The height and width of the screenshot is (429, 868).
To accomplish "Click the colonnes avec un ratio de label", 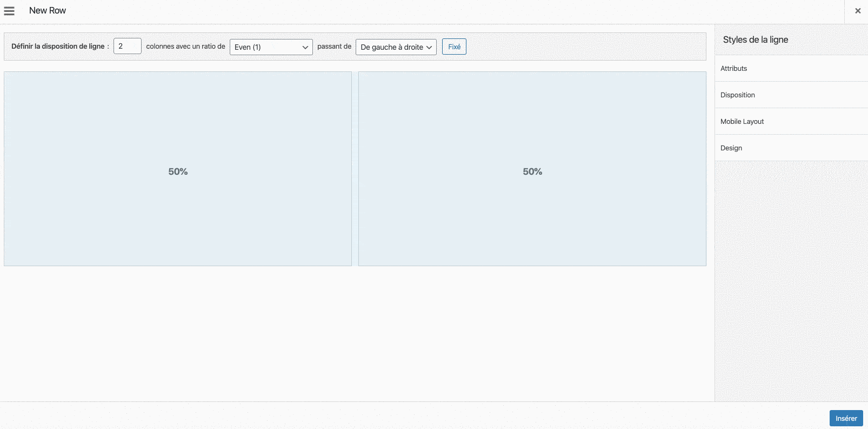I will click(185, 47).
